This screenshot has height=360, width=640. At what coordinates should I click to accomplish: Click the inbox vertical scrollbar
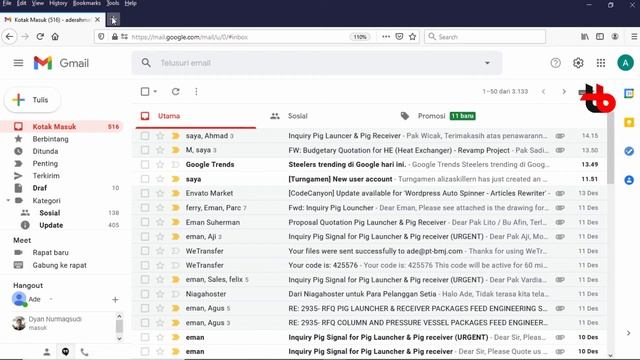pyautogui.click(x=611, y=149)
